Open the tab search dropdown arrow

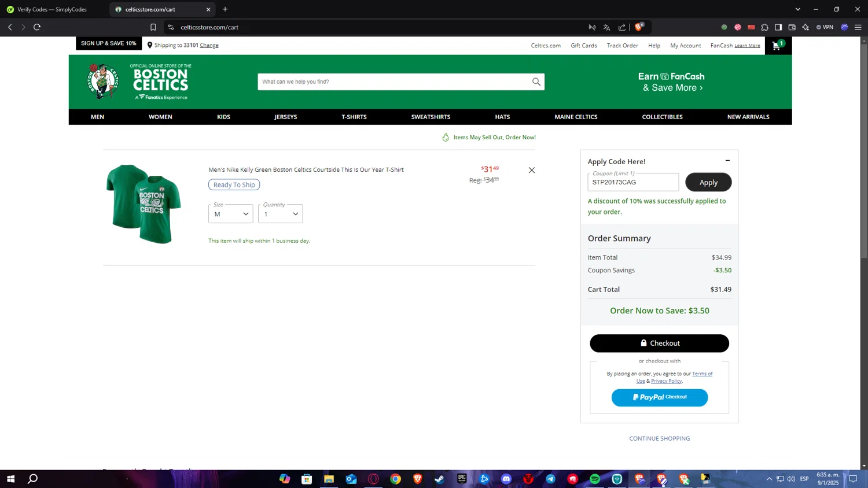[x=797, y=9]
